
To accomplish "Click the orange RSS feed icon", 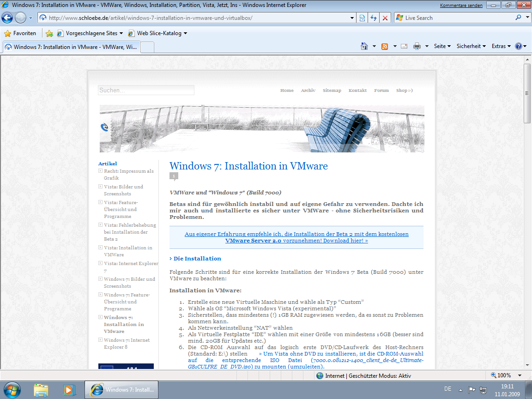I will 384,46.
